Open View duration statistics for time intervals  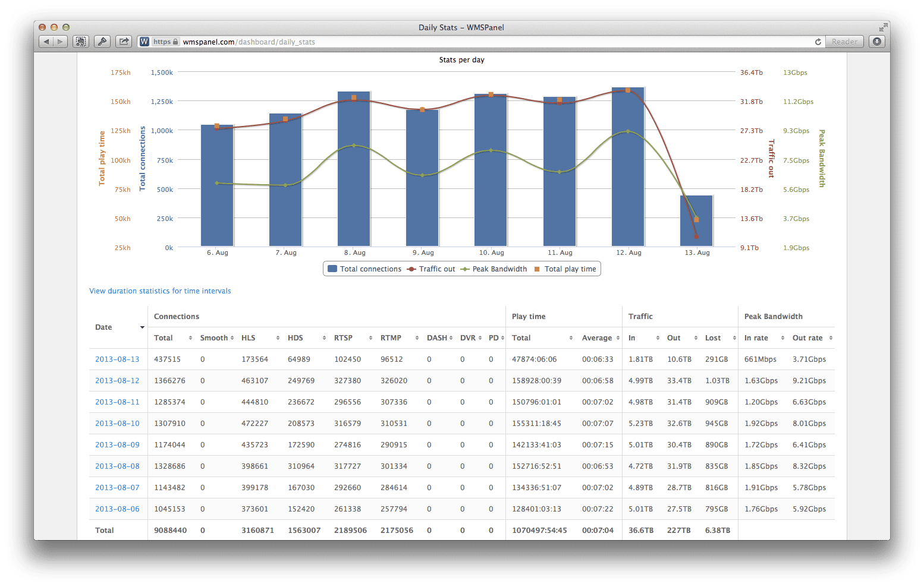click(160, 291)
